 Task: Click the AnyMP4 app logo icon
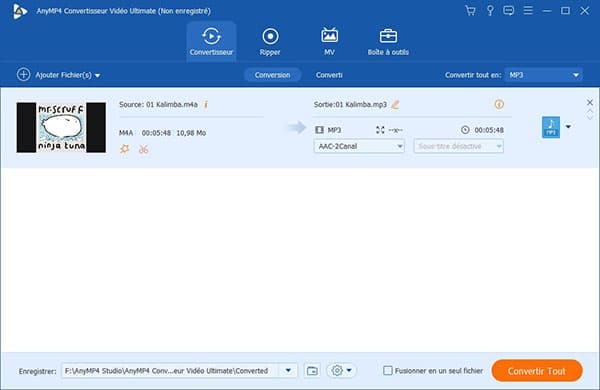point(20,11)
